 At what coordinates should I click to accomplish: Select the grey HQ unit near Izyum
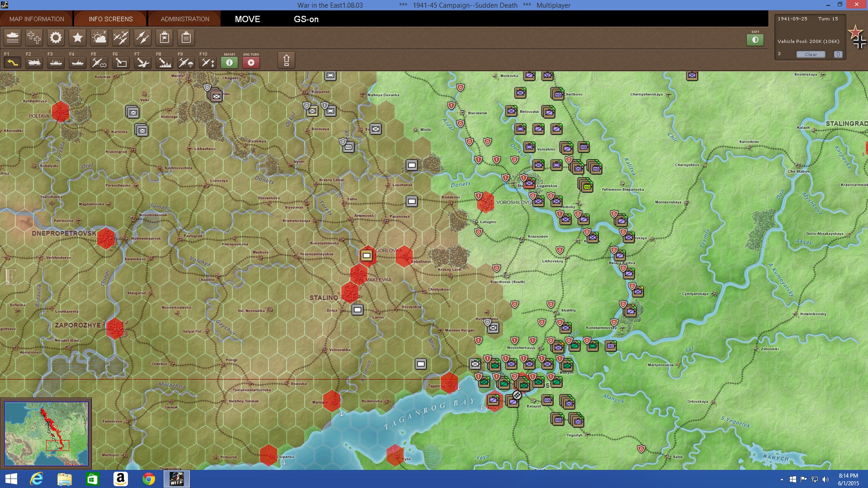tap(348, 147)
